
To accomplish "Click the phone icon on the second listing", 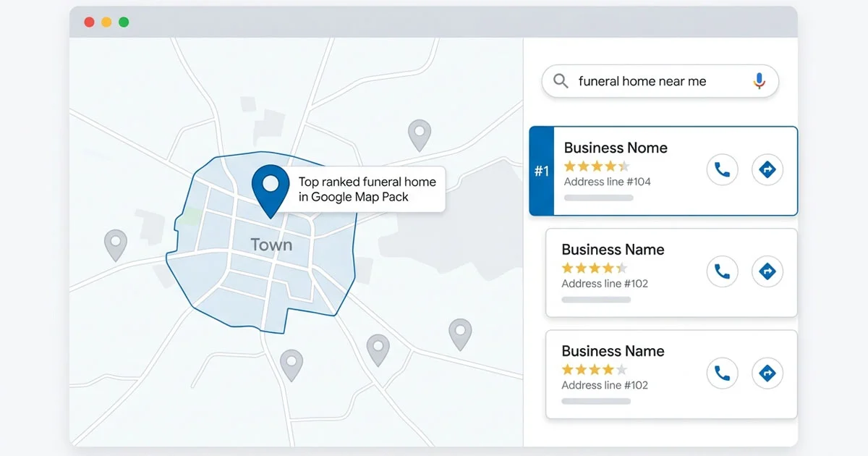I will tap(723, 271).
